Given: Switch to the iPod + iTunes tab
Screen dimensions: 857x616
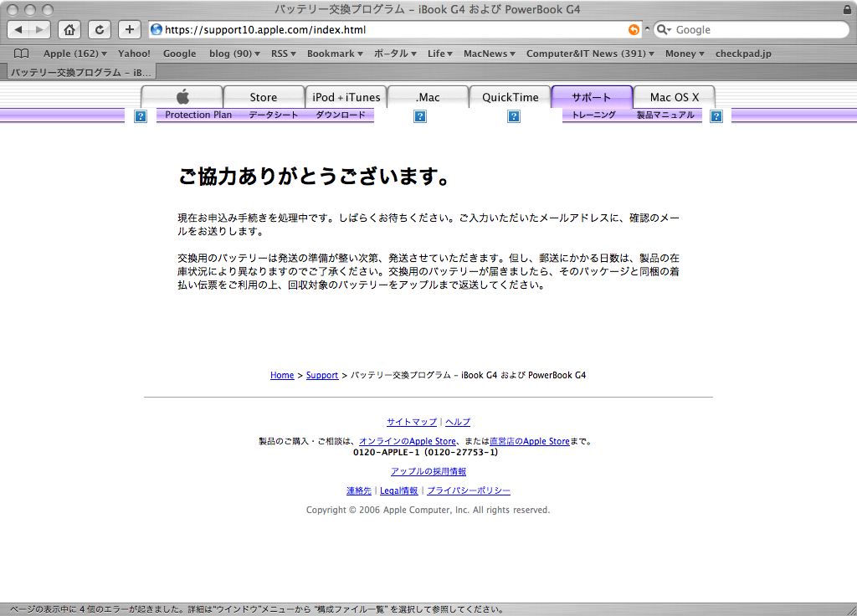Looking at the screenshot, I should coord(346,97).
